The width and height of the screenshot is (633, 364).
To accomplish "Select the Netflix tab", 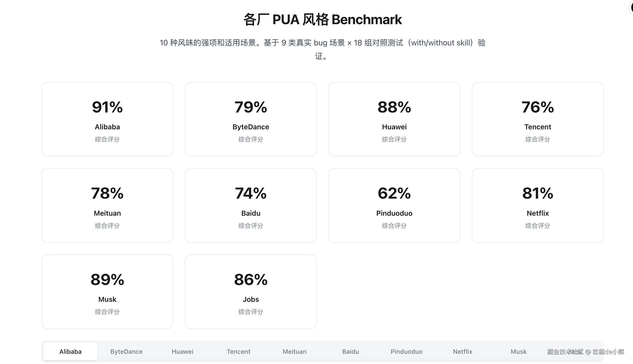I will [462, 352].
